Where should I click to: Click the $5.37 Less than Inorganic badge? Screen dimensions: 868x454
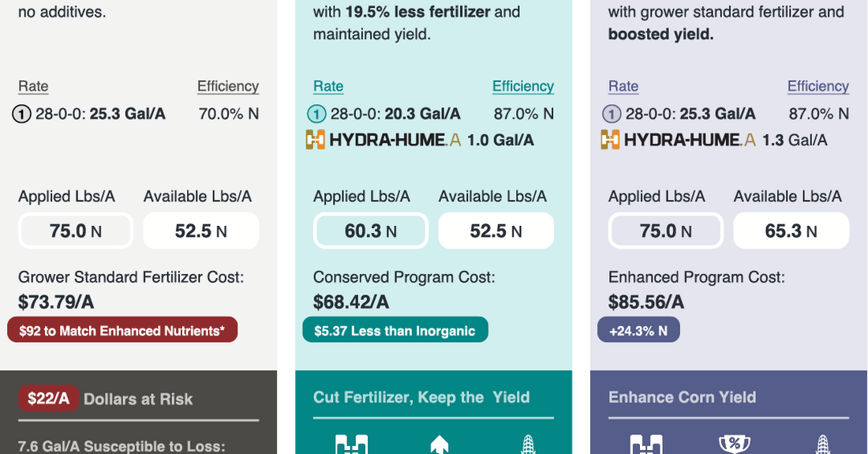click(395, 331)
